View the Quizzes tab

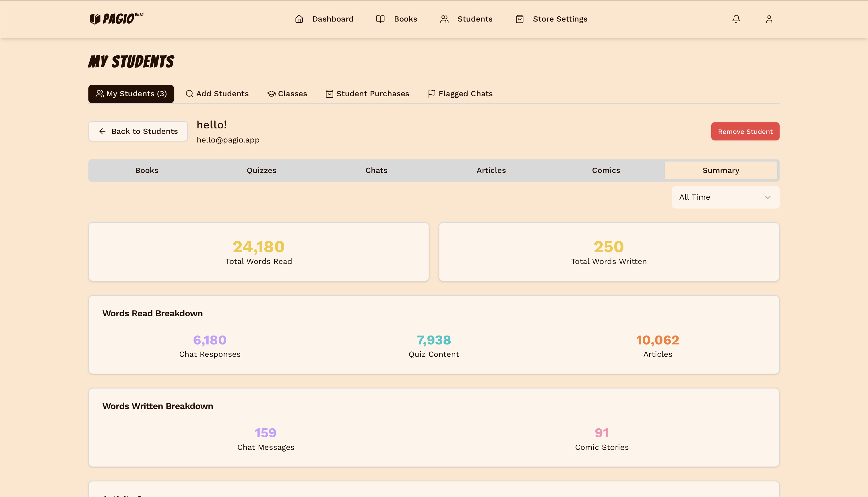[x=261, y=170]
